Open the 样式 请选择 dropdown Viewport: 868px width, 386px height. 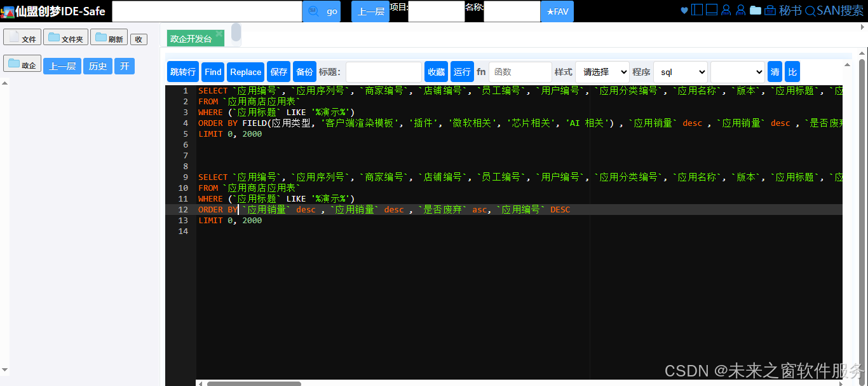[x=602, y=72]
